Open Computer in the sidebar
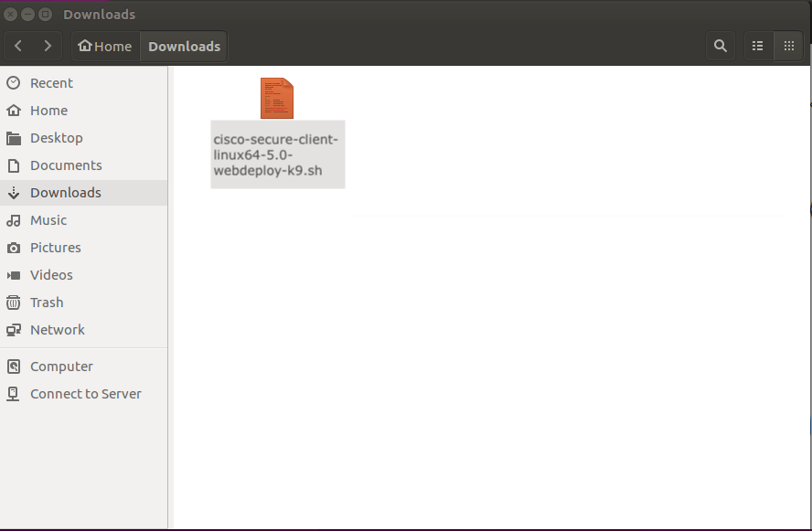 click(83, 366)
